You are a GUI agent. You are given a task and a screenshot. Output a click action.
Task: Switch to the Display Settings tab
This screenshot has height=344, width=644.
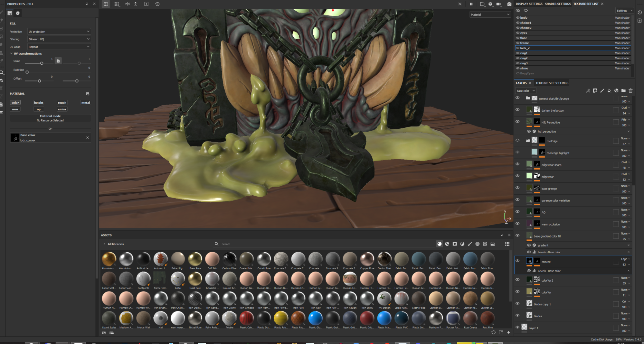click(x=529, y=4)
